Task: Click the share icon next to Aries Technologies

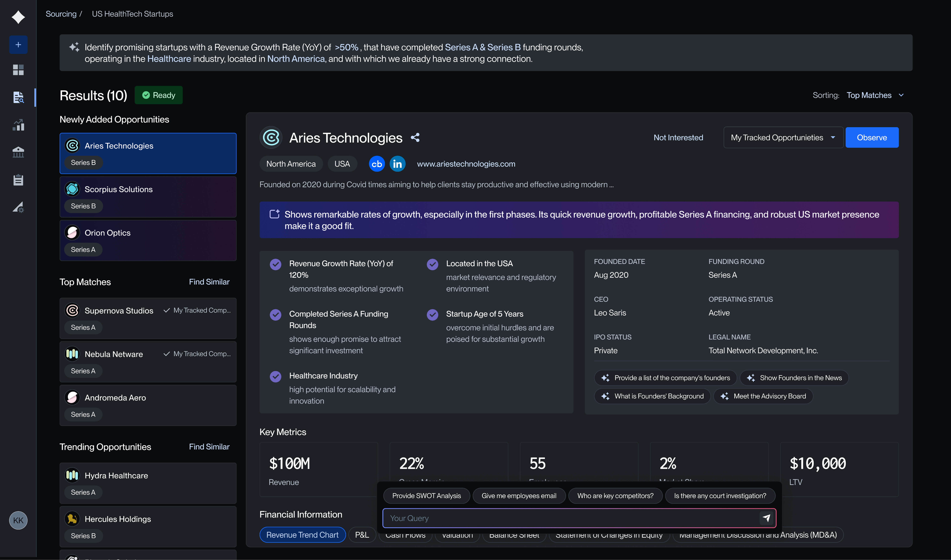Action: pos(415,138)
